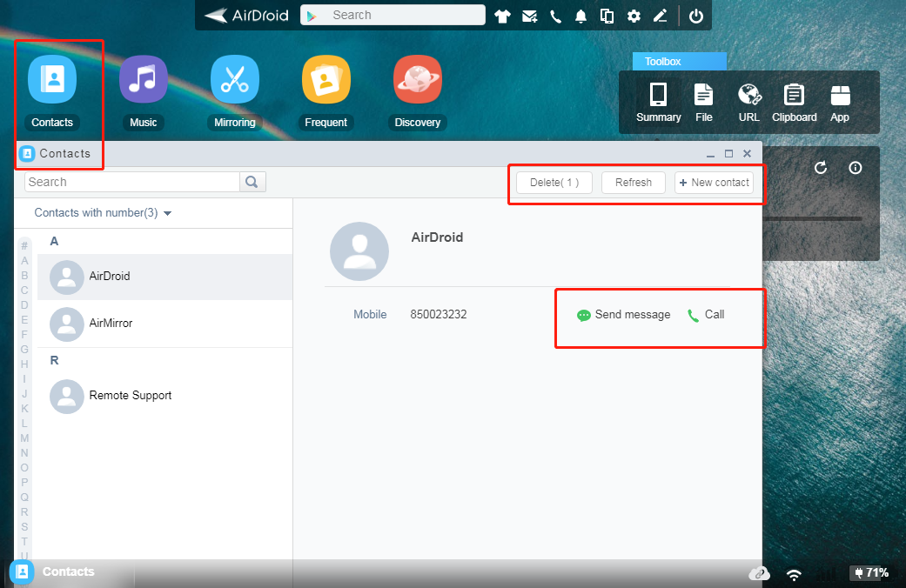Open the Frequent apps panel
This screenshot has height=588, width=906.
coord(325,78)
